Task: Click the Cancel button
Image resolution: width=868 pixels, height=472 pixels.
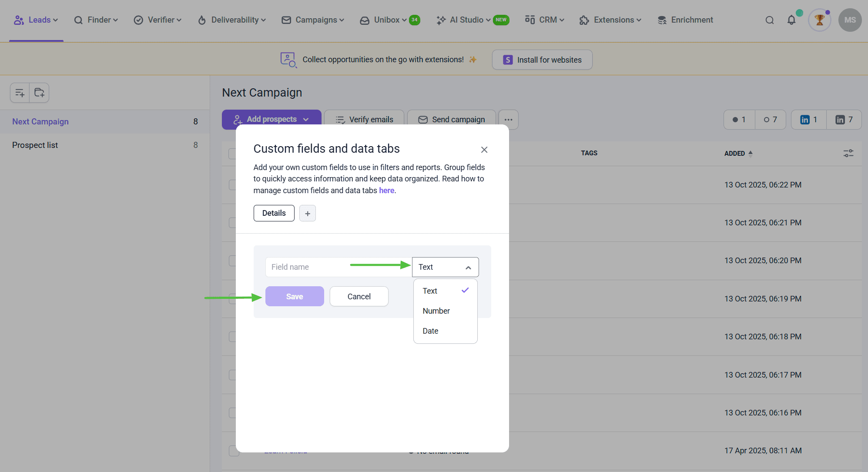Action: coord(359,296)
